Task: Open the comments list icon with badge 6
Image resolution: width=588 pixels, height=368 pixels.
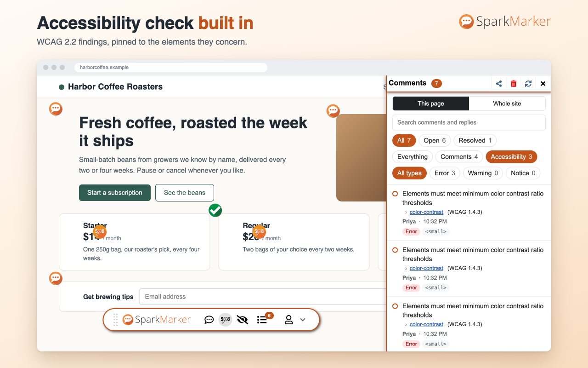Action: [x=263, y=319]
